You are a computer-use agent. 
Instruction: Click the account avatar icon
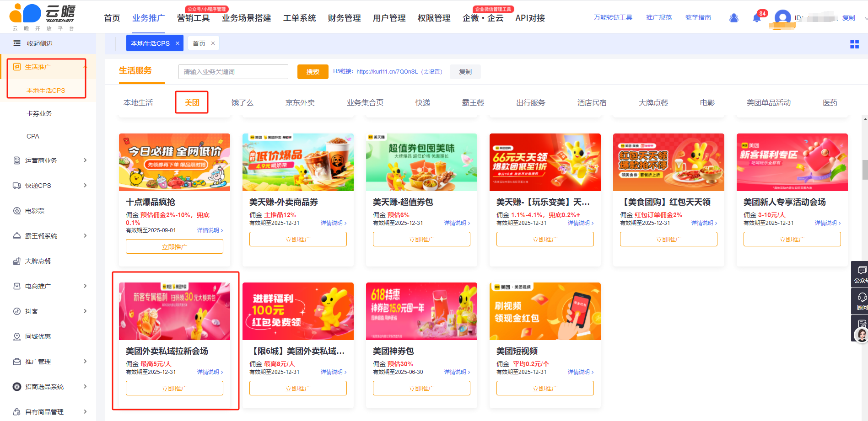point(783,18)
